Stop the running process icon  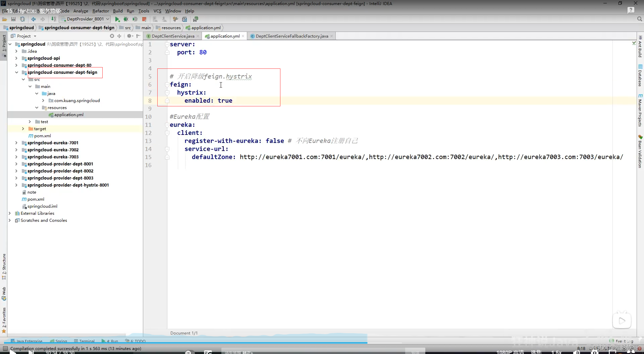click(144, 19)
